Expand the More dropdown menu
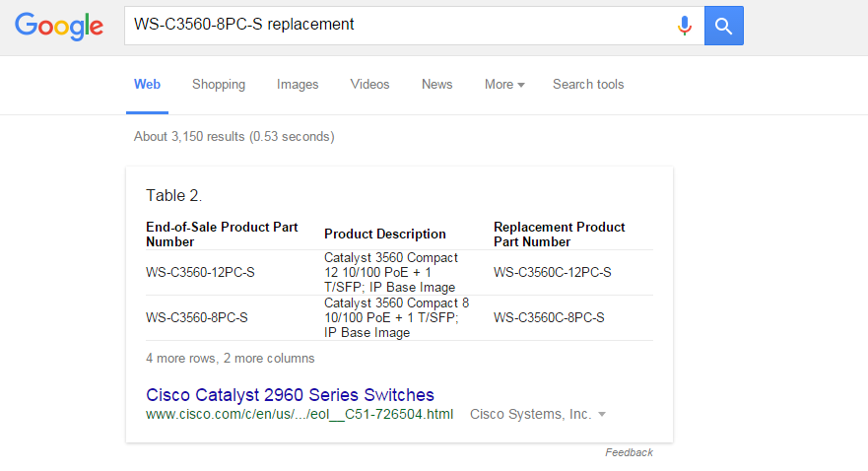This screenshot has height=471, width=868. (504, 84)
